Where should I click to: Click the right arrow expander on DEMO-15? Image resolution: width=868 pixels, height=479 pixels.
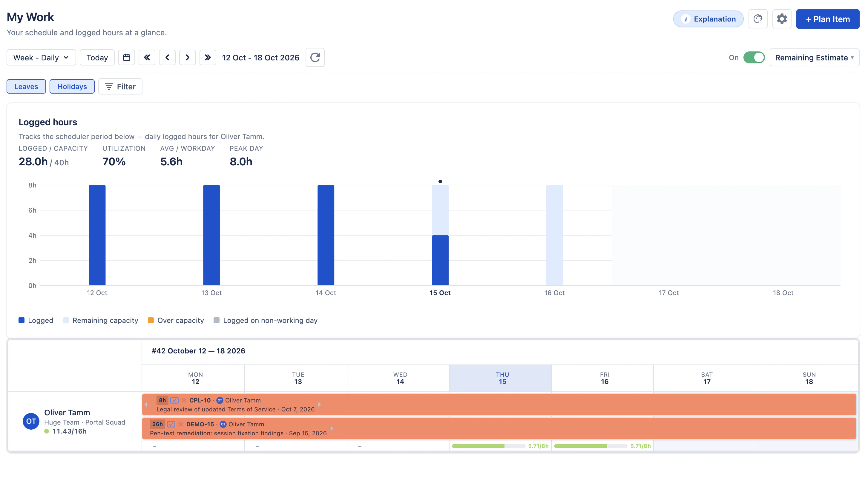tap(332, 428)
